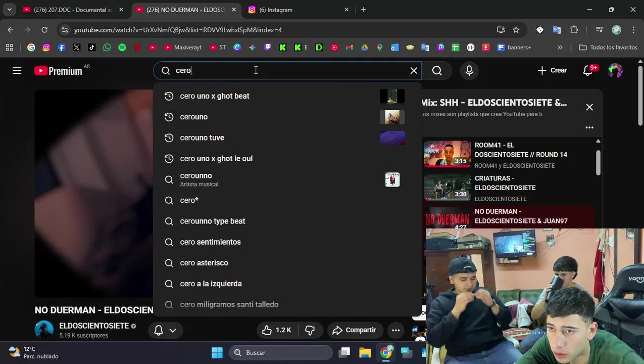Open the account avatar menu

615,71
